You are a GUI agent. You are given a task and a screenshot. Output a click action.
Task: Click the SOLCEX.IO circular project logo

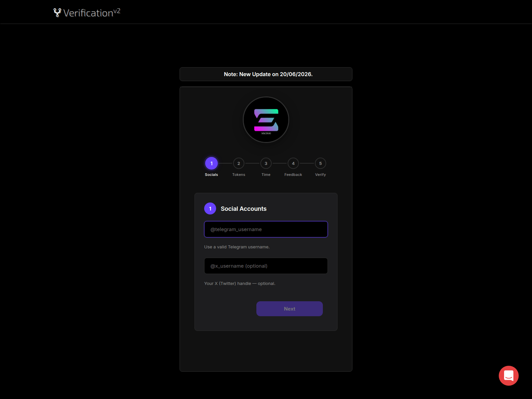click(x=266, y=120)
